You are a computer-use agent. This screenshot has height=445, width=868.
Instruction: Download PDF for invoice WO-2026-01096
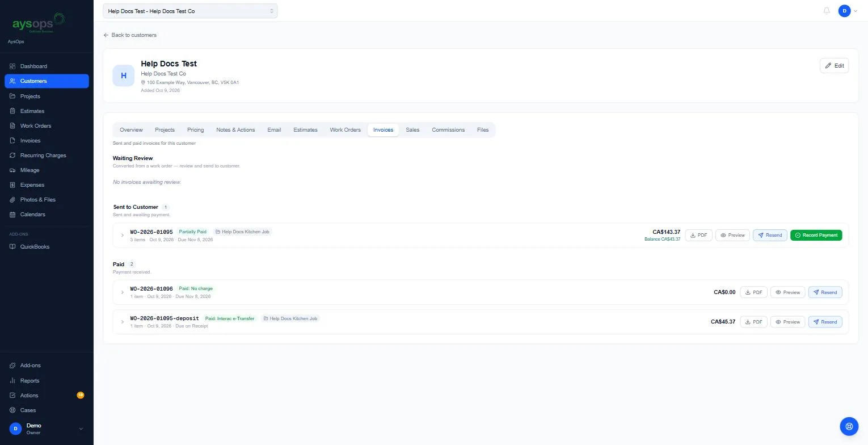(753, 292)
